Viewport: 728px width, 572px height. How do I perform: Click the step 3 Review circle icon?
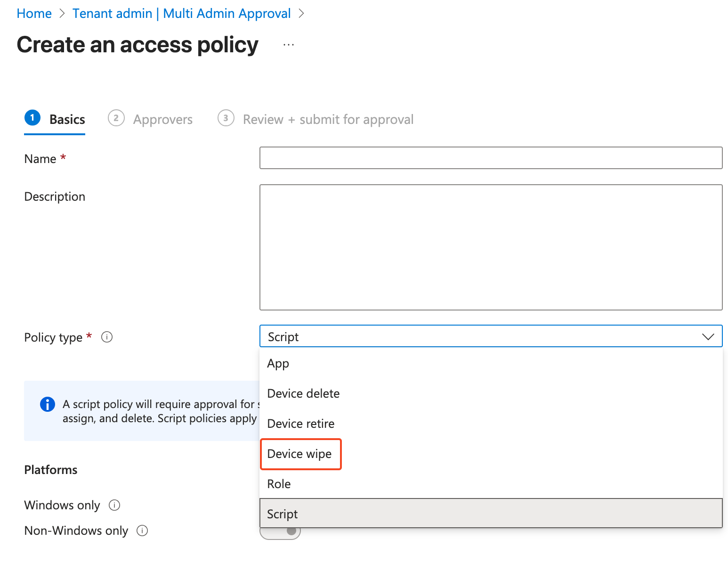[226, 118]
